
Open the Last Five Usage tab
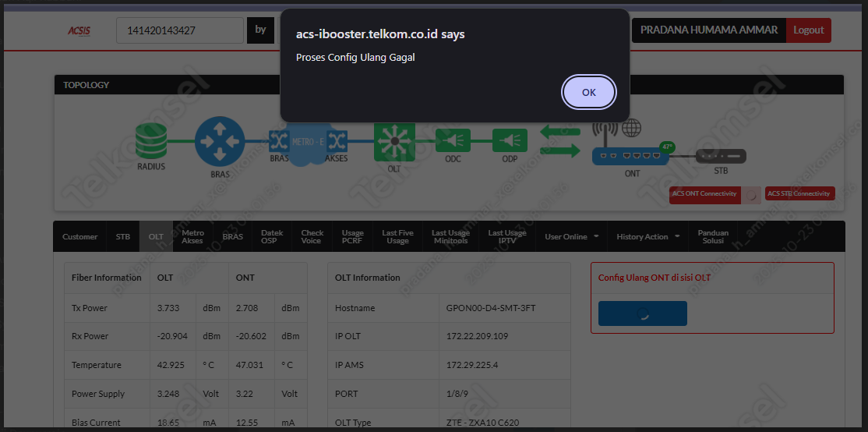click(397, 236)
